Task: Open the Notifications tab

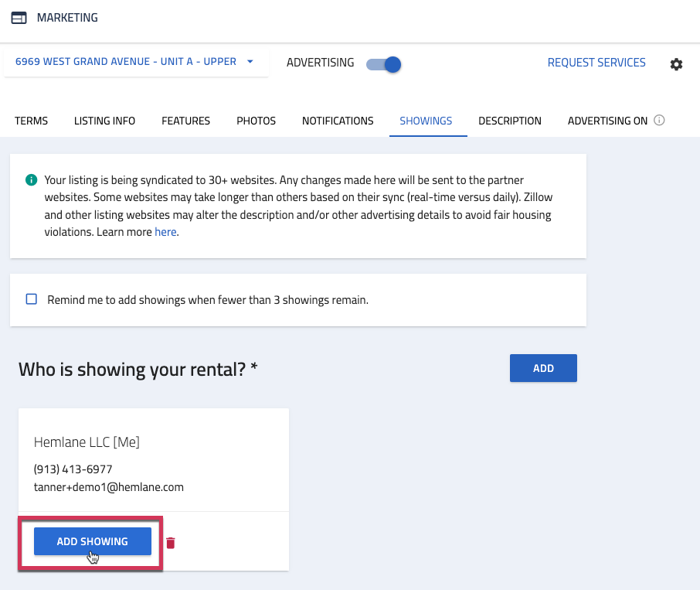Action: 338,121
